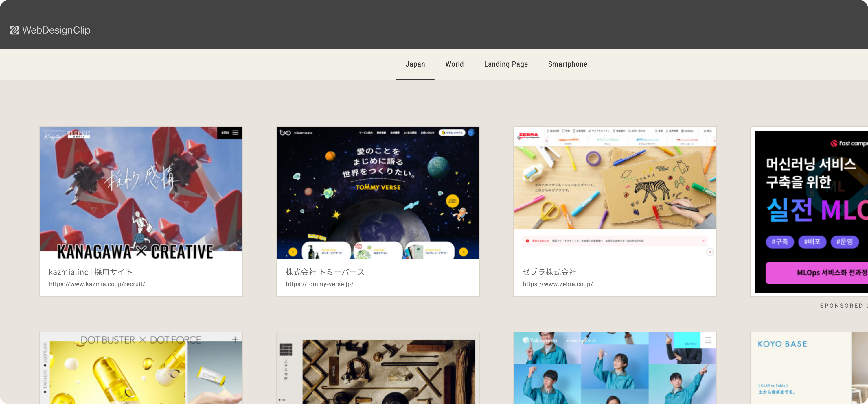The width and height of the screenshot is (868, 404).
Task: Open the Tommy Verse space thumbnail
Action: point(378,192)
